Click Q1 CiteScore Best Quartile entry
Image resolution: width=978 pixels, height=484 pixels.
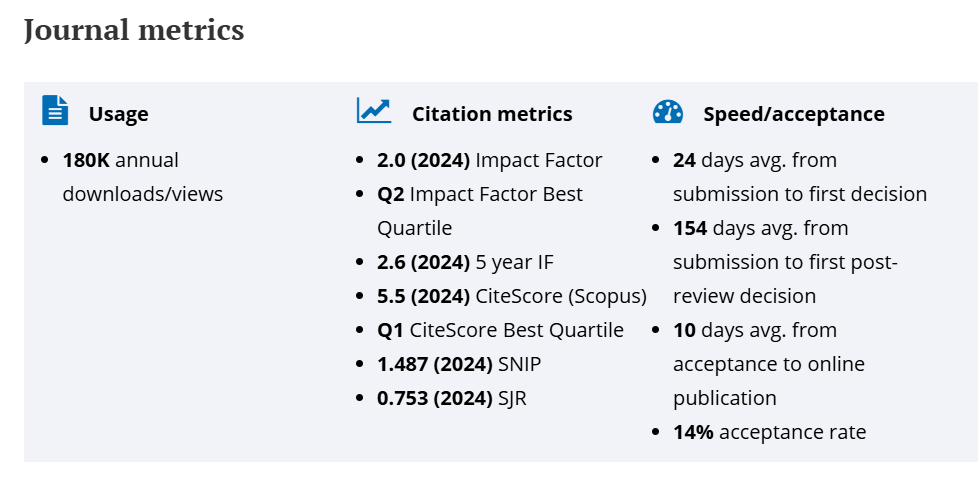pyautogui.click(x=500, y=330)
